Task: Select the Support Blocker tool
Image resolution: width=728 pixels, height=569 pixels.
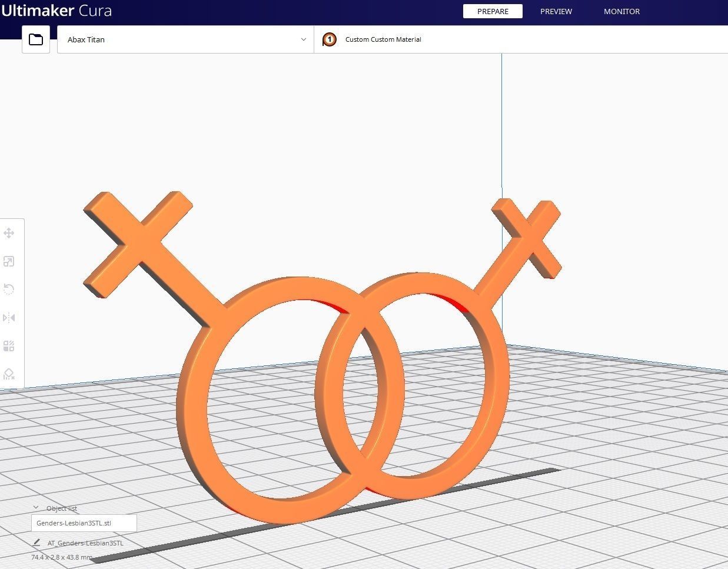Action: coord(9,374)
